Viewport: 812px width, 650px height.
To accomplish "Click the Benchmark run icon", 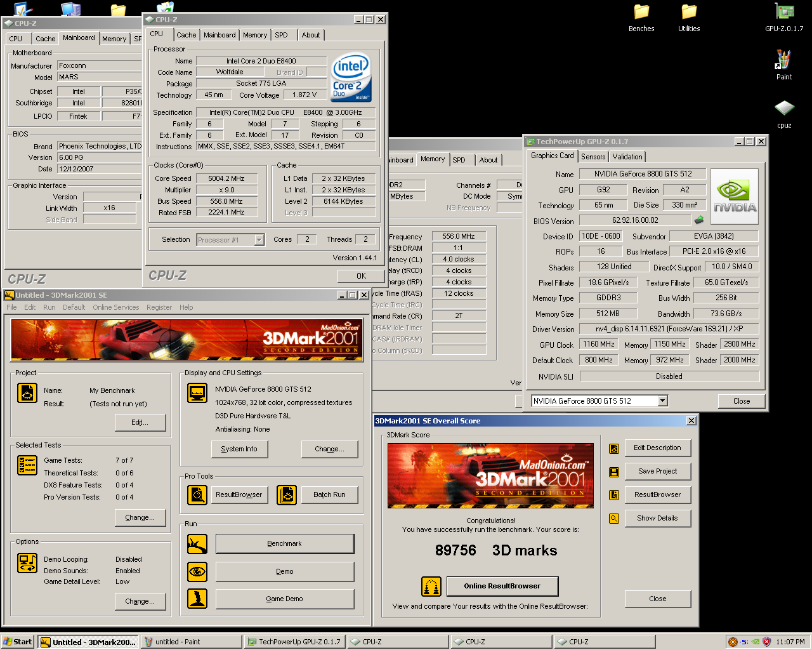I will (x=197, y=544).
